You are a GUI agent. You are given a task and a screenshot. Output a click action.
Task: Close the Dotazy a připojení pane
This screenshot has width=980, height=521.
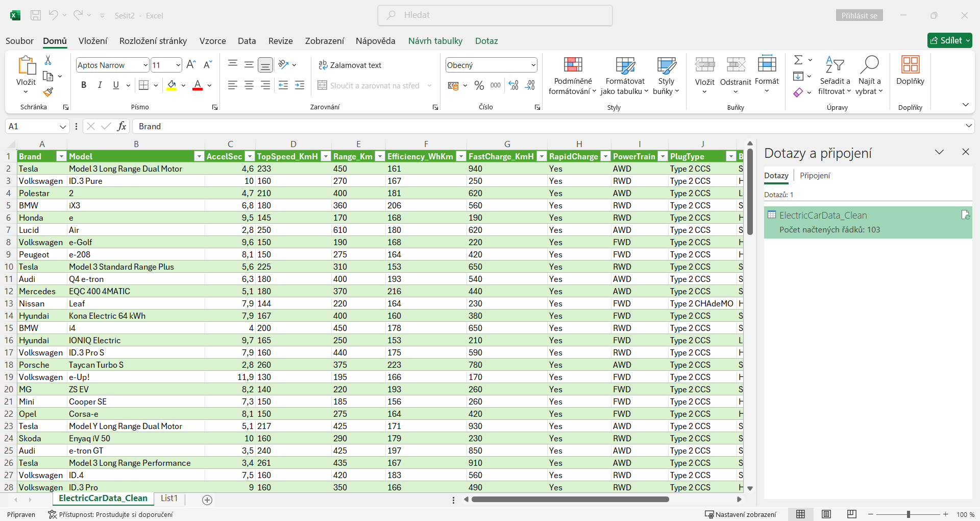pos(965,152)
